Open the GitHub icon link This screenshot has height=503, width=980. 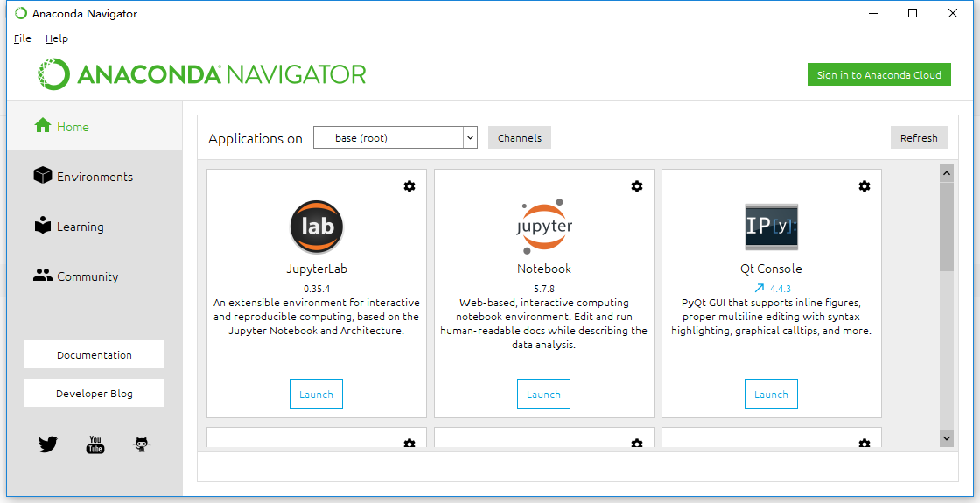tap(142, 444)
